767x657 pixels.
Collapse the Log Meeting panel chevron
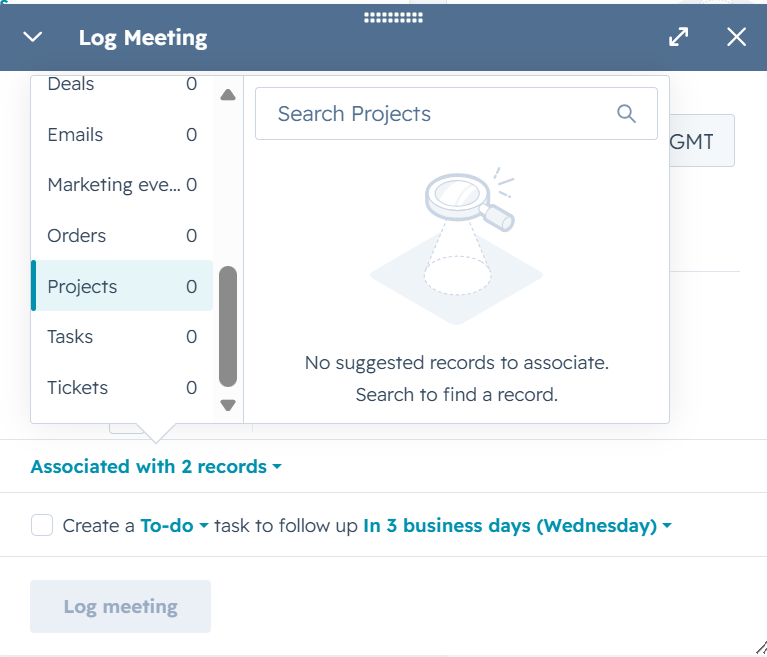coord(33,37)
